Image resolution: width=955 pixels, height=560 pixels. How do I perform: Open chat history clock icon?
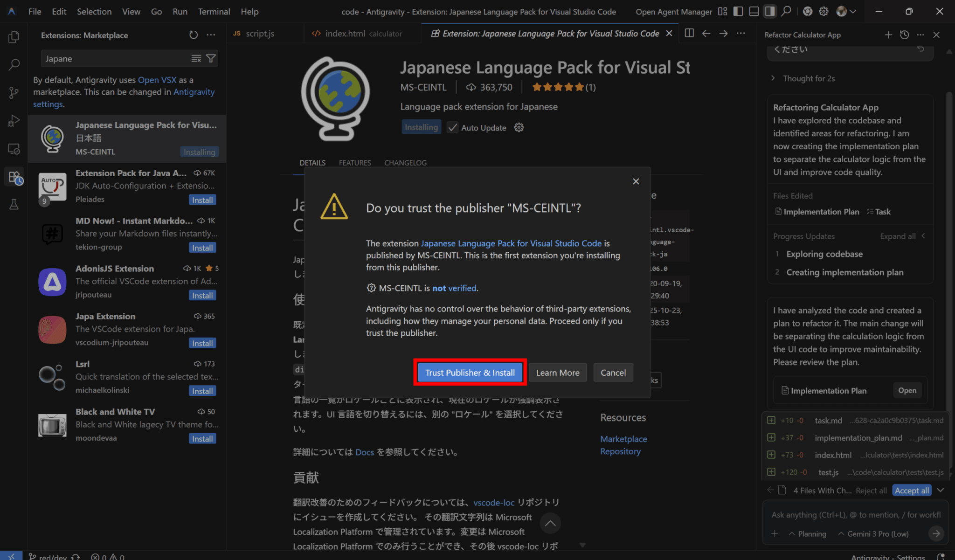point(904,35)
